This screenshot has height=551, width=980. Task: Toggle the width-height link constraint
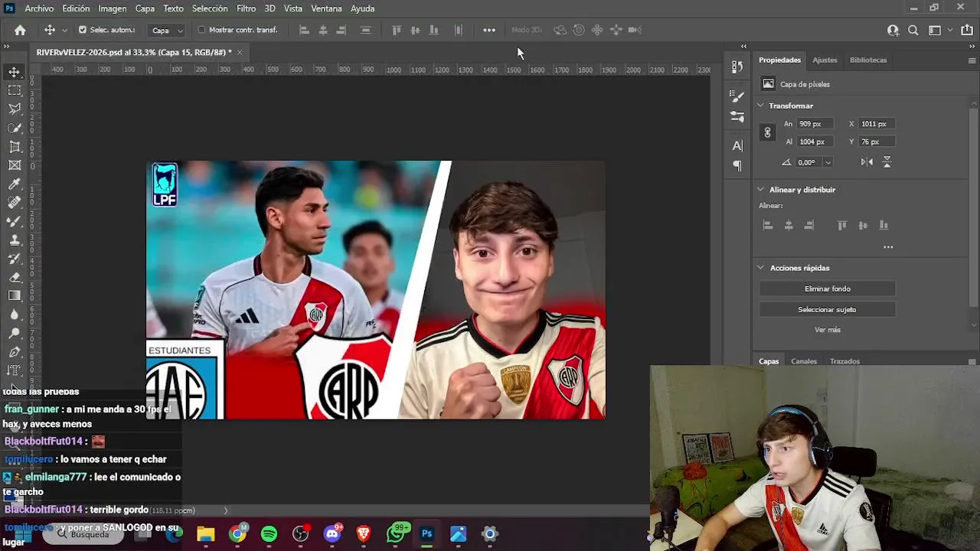pos(767,132)
